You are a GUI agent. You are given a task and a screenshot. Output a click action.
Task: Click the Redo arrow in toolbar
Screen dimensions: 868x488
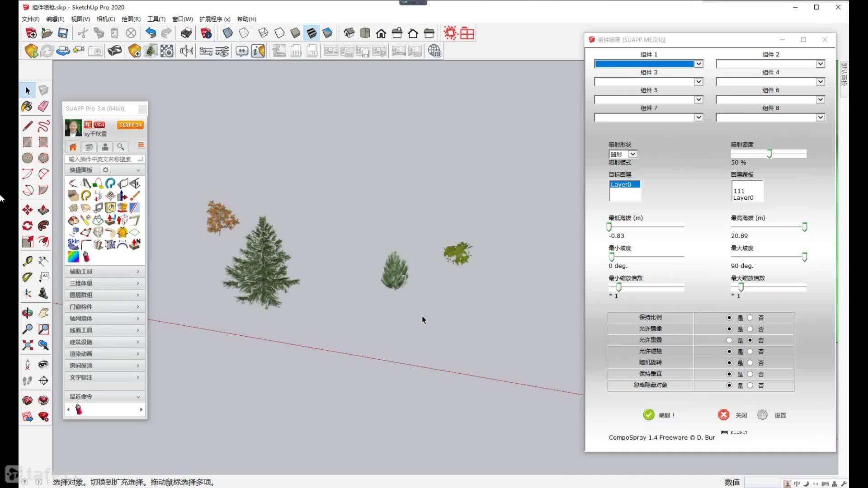click(166, 33)
